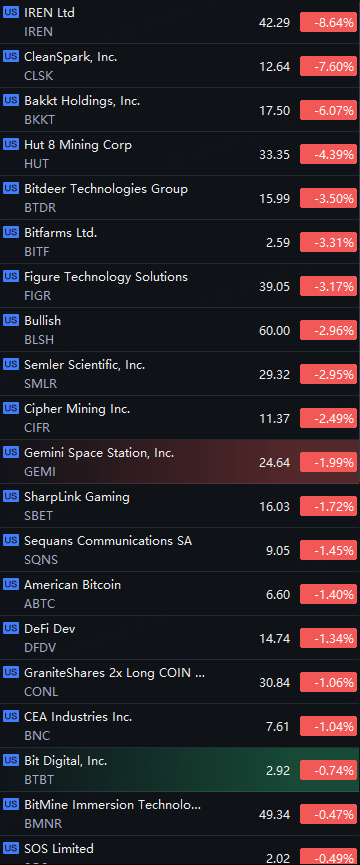360x865 pixels.
Task: Click the US market badge beside IREN Ltd
Action: 10,12
